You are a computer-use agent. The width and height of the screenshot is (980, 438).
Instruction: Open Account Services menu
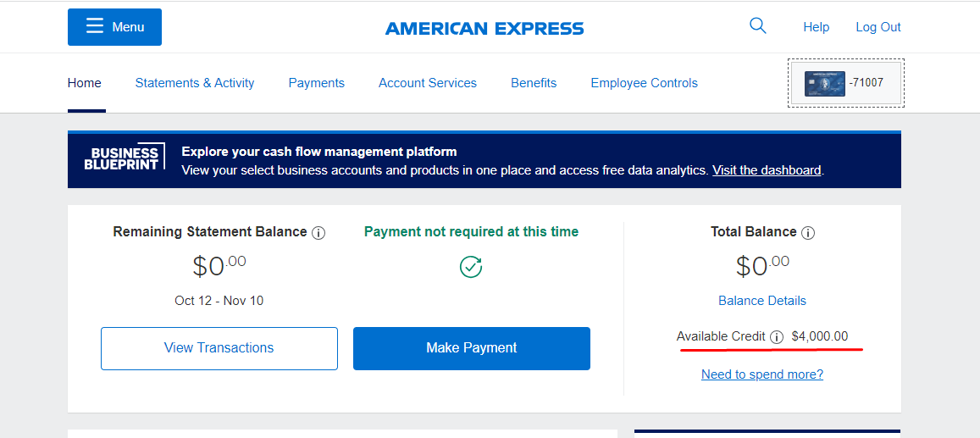click(428, 83)
